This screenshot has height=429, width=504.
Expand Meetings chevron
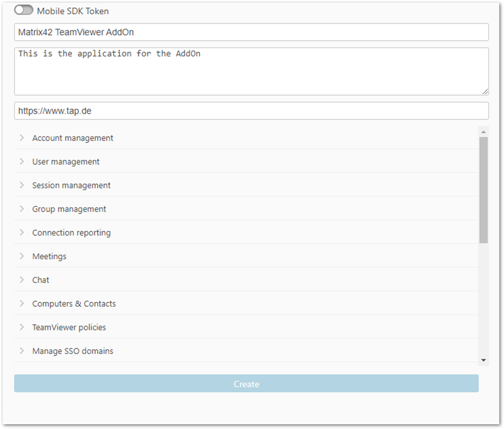tap(22, 256)
